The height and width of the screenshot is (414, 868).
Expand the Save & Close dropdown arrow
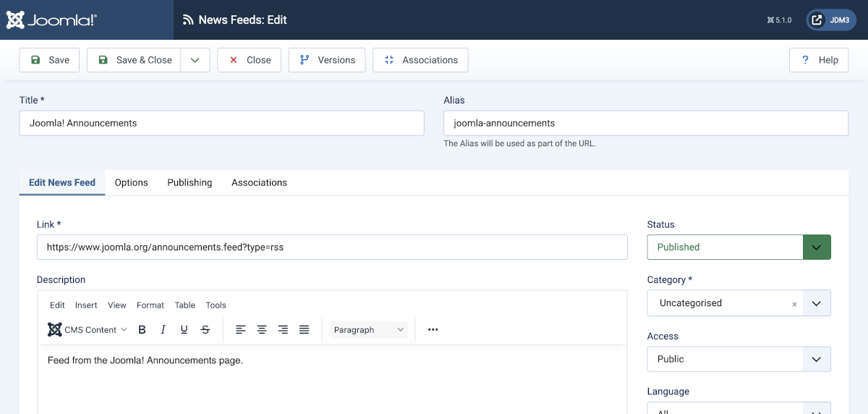pyautogui.click(x=195, y=60)
